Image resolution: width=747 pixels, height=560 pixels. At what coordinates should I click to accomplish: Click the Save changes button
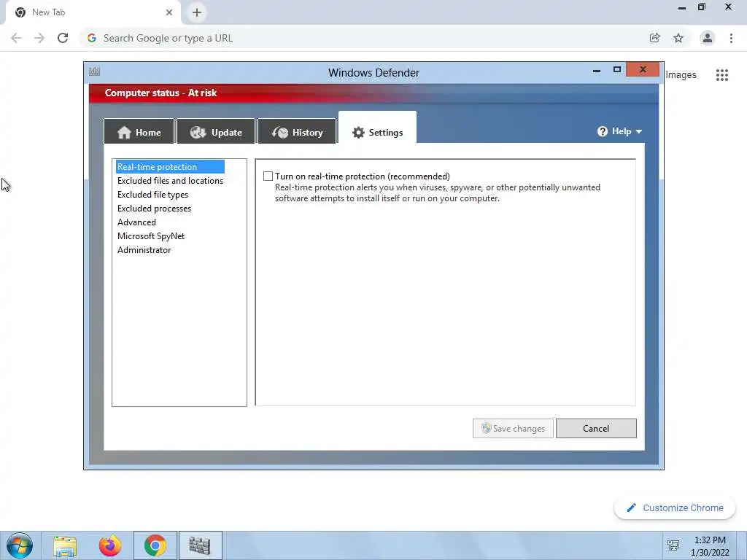click(513, 428)
